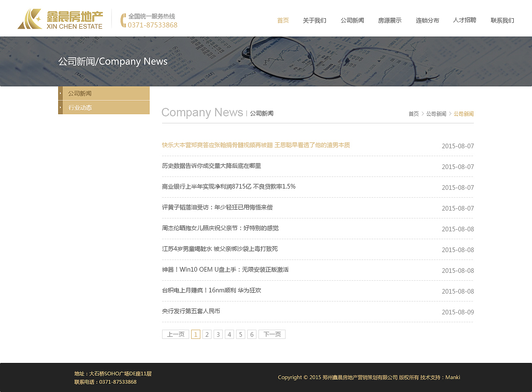
Task: Go to pagination page 6
Action: pyautogui.click(x=252, y=334)
